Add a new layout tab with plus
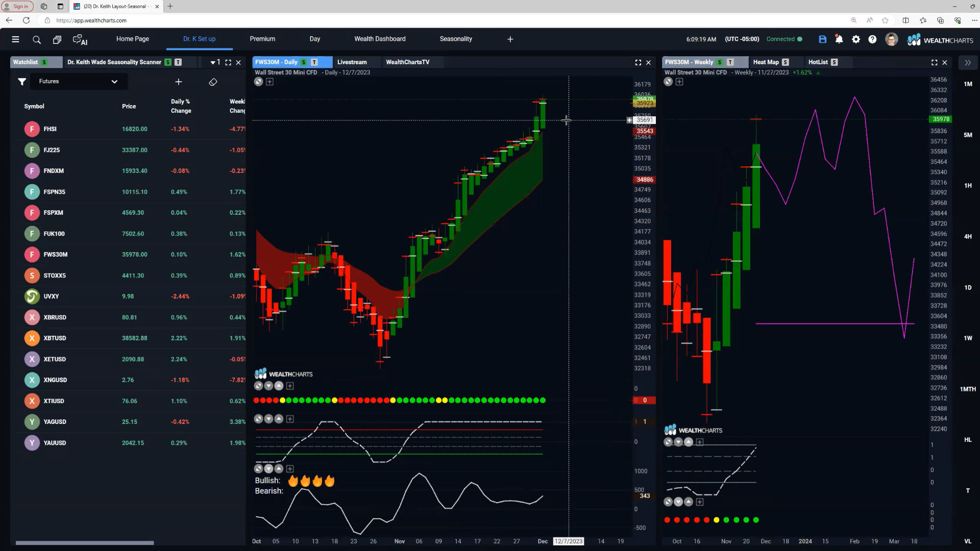Viewport: 980px width, 551px height. [x=510, y=39]
